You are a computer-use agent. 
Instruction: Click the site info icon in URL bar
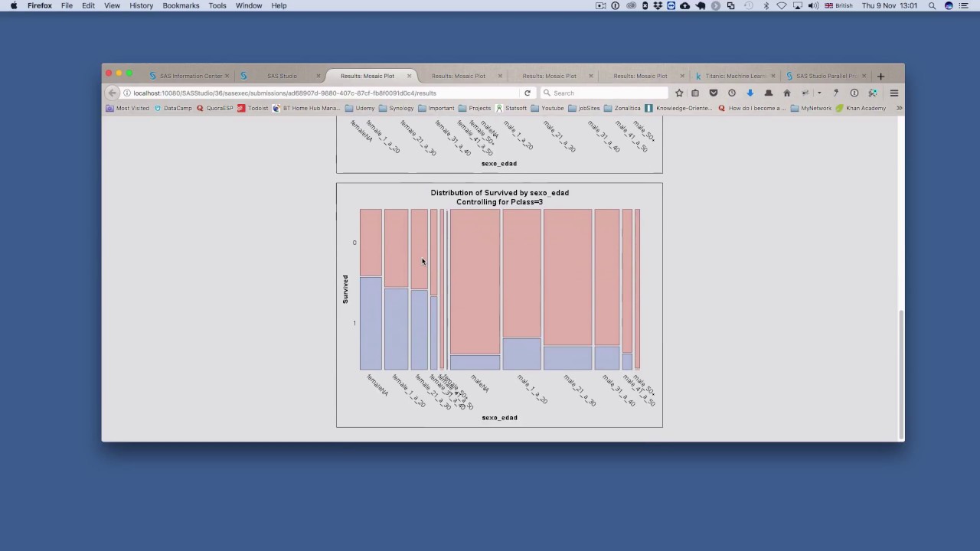click(127, 93)
